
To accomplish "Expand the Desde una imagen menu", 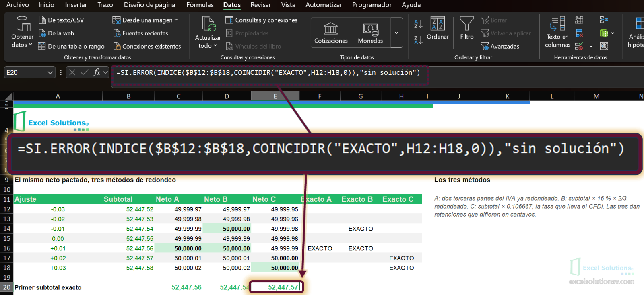I will coord(145,20).
